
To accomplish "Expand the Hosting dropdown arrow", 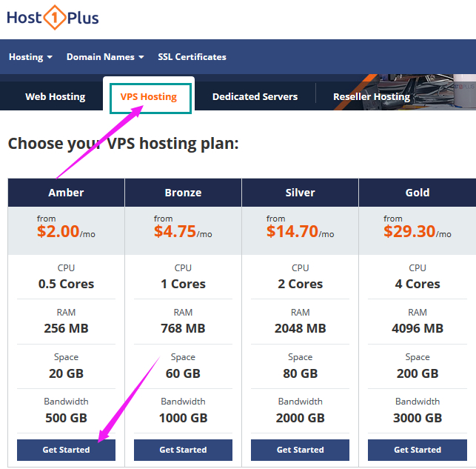I will pos(50,57).
